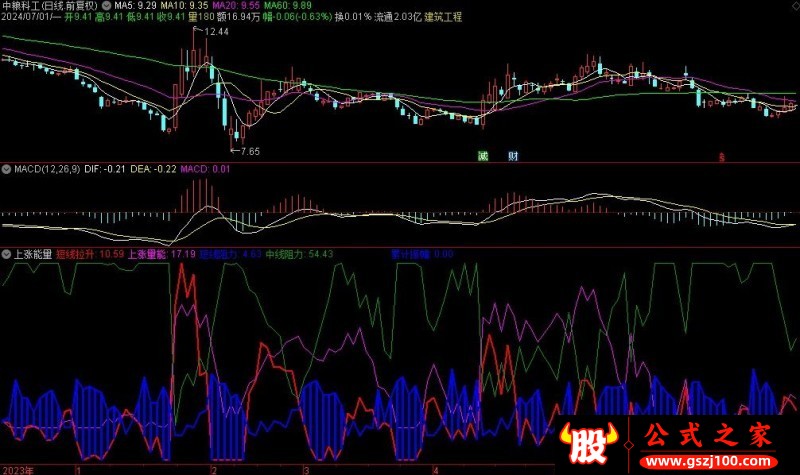This screenshot has width=800, height=475.
Task: Click the stock name 中粮科工(日线 前复权)
Action: (49, 6)
